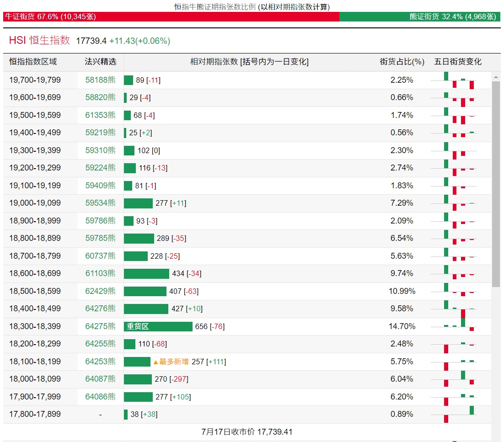Select the green 熊证街货 32.4% bar

pos(419,16)
